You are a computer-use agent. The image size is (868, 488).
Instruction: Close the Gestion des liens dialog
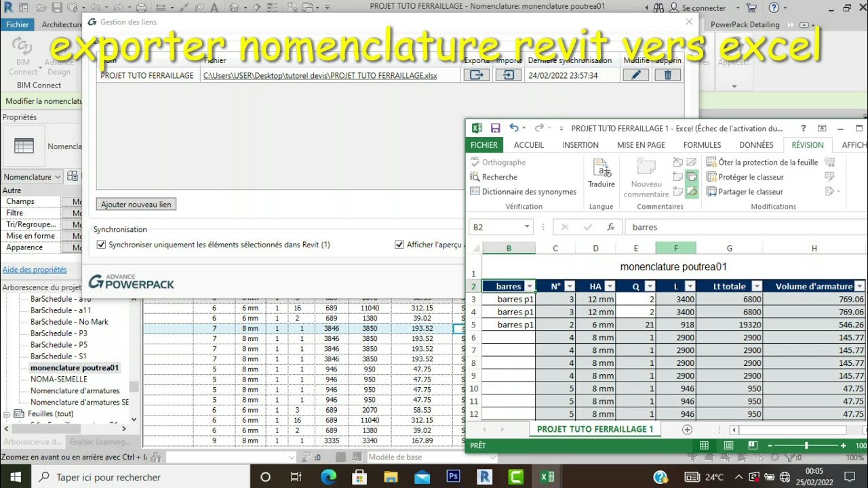click(689, 22)
